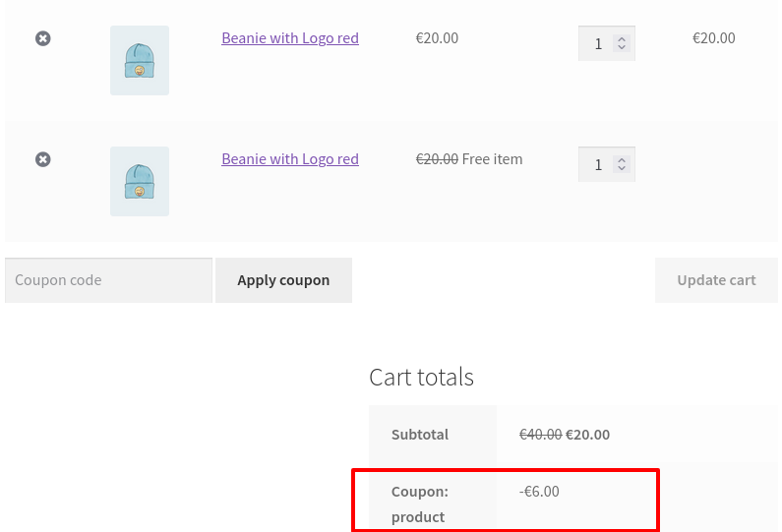Remove the first Beanie with Logo red item

coord(43,38)
